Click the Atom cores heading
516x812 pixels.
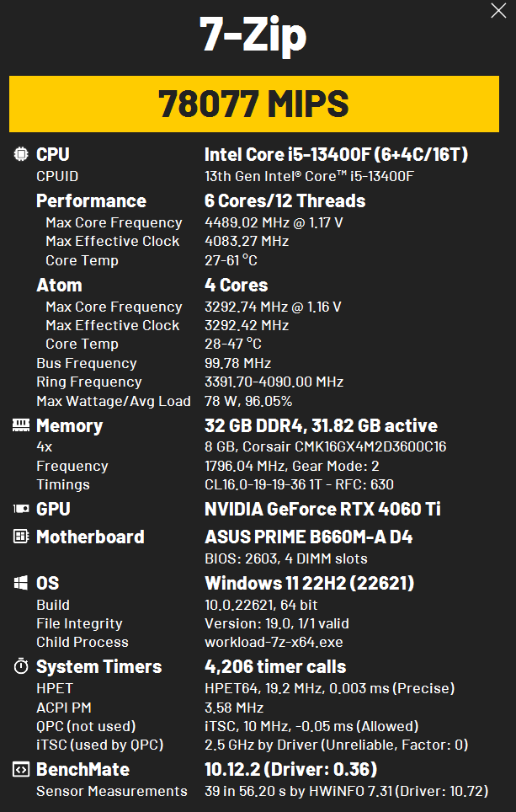click(59, 286)
